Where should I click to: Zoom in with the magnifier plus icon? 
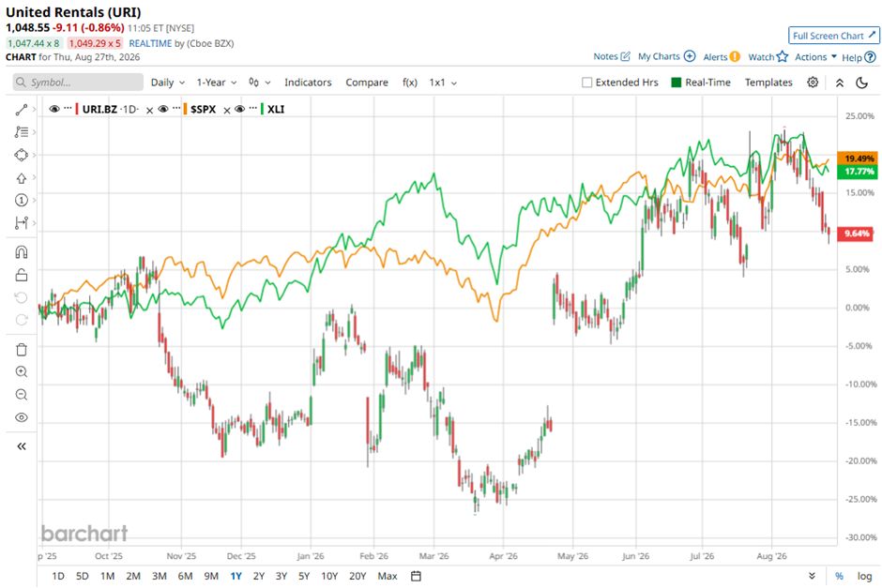click(x=22, y=372)
